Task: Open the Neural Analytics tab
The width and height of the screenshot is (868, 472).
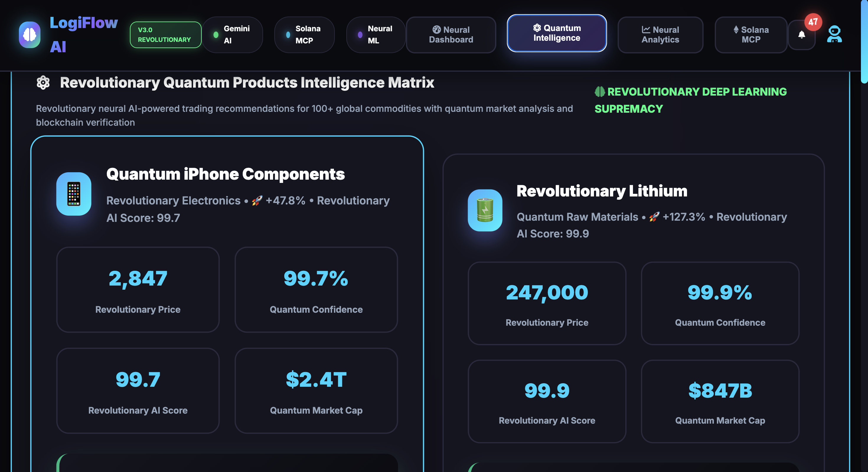Action: point(660,35)
